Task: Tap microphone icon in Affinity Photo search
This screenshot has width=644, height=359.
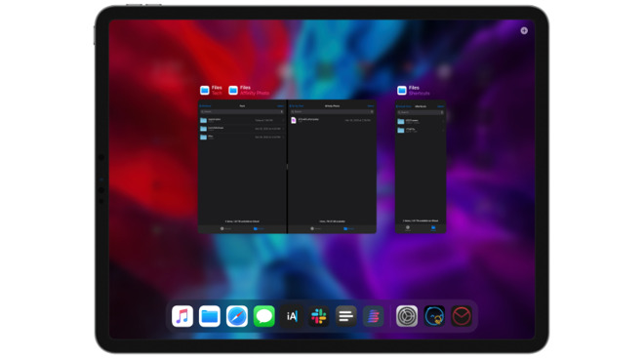Action: (x=372, y=112)
